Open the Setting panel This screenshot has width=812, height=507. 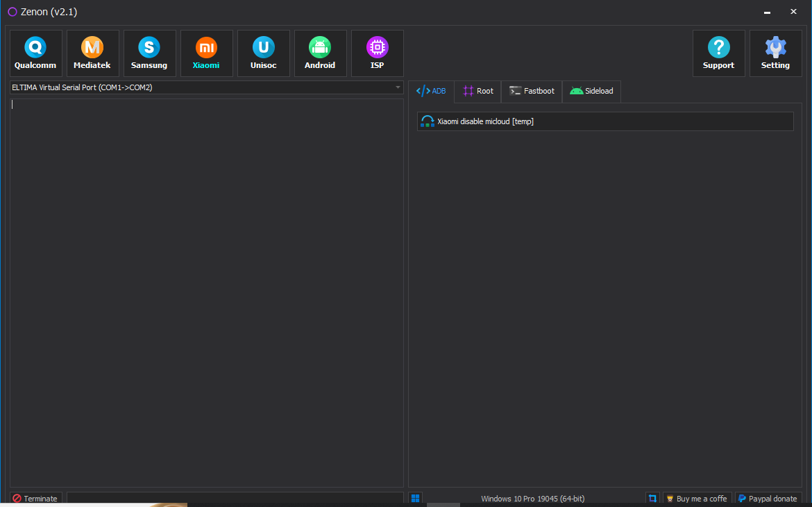776,53
